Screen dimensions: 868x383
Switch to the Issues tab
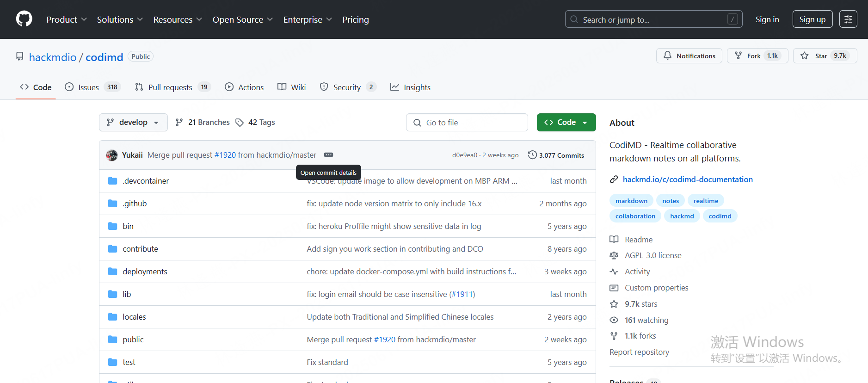92,87
